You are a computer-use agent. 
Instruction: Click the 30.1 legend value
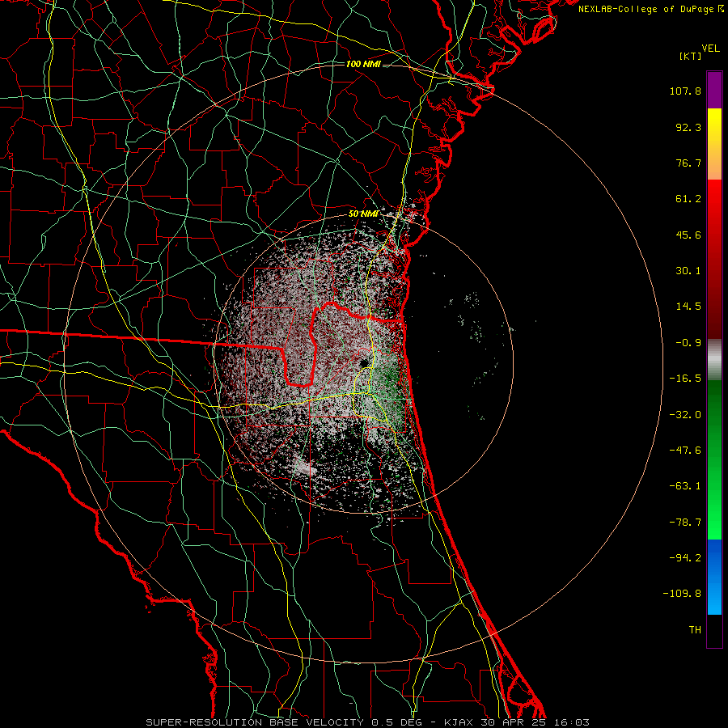pos(688,271)
